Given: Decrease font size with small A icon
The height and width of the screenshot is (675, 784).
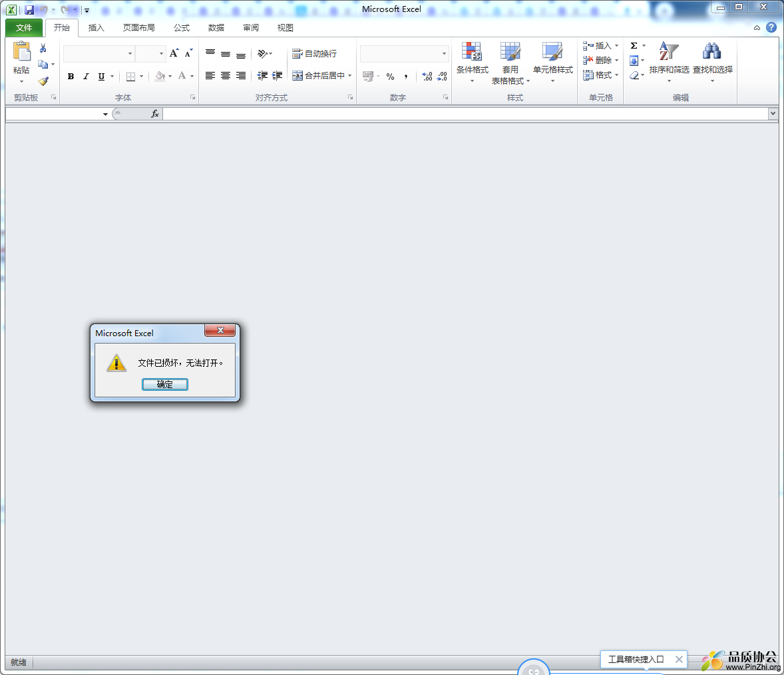Looking at the screenshot, I should [188, 53].
